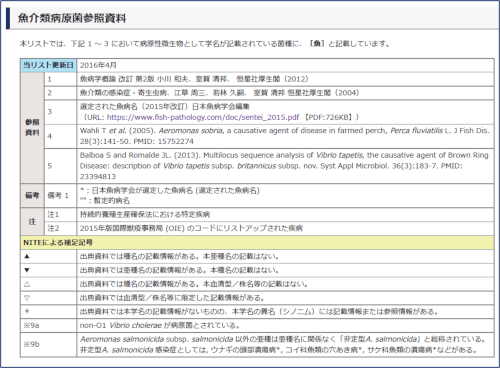The width and height of the screenshot is (500, 368).
Task: Click the Balboa S and Romalde JL. reference
Action: click(284, 166)
